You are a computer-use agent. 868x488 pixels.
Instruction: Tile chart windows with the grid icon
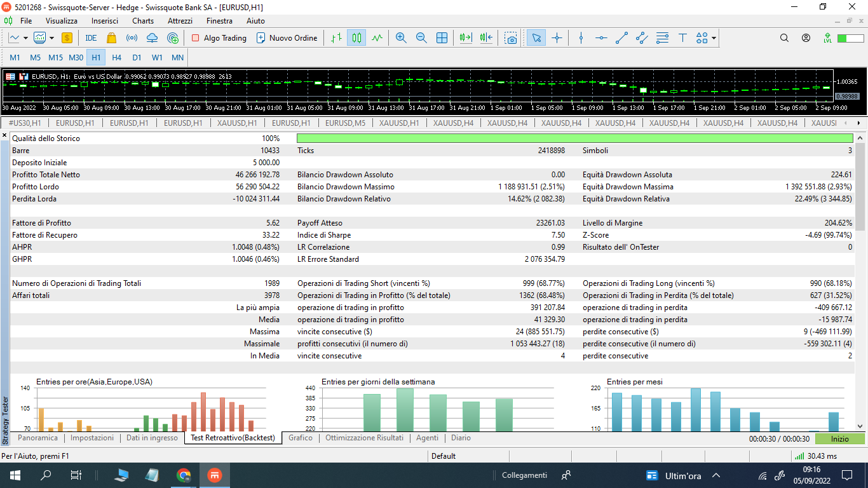(x=442, y=38)
